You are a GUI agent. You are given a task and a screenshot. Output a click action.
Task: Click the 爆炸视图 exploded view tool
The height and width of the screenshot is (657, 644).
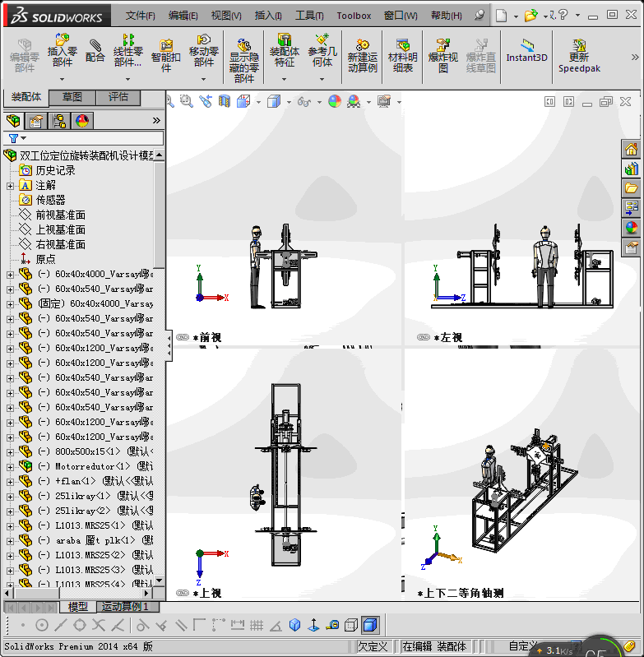(442, 56)
